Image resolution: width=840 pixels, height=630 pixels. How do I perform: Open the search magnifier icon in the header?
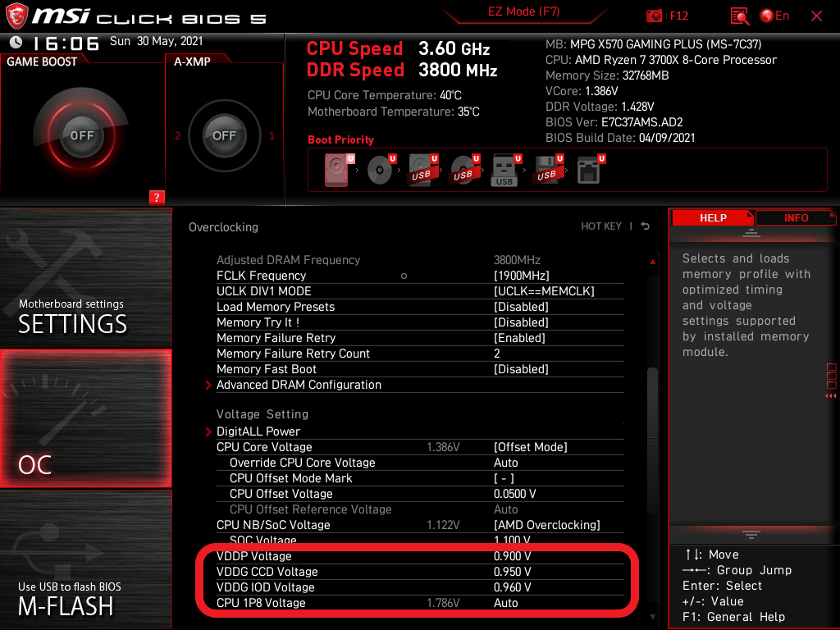[739, 16]
